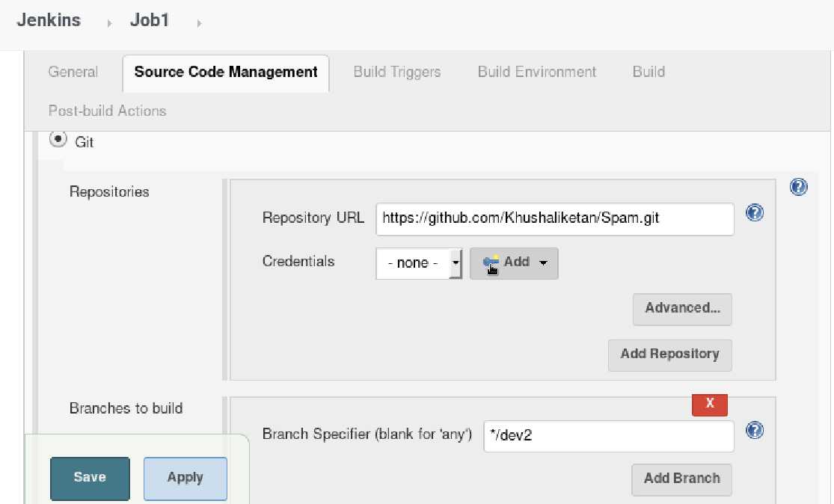Screen dimensions: 834x504
Task: Jump to the Build tab
Action: [649, 72]
